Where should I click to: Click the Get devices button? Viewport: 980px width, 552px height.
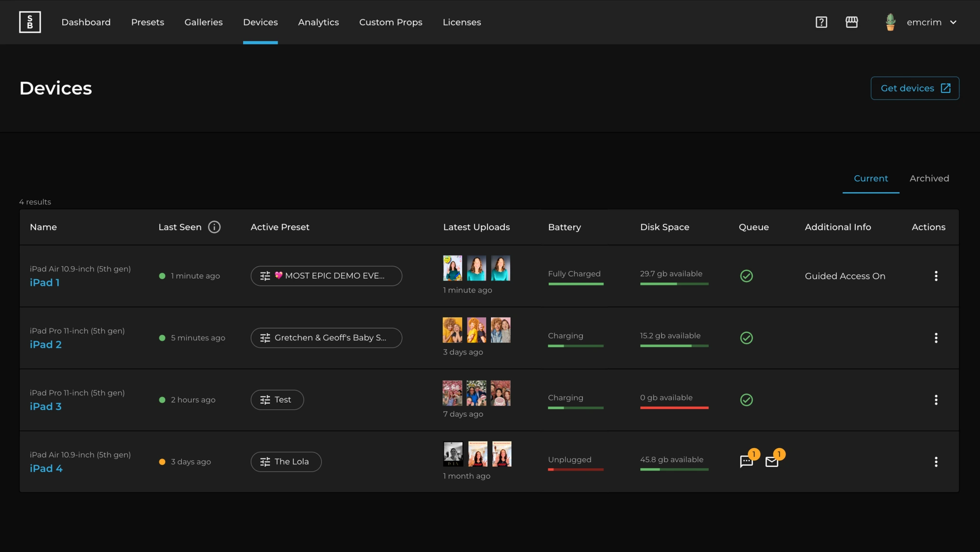click(x=915, y=88)
